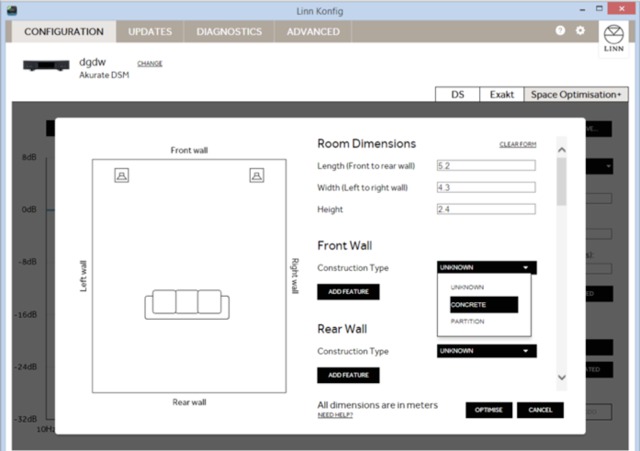Screen dimensions: 640x451
Task: Click the Akurate DSM device image
Action: coord(46,67)
